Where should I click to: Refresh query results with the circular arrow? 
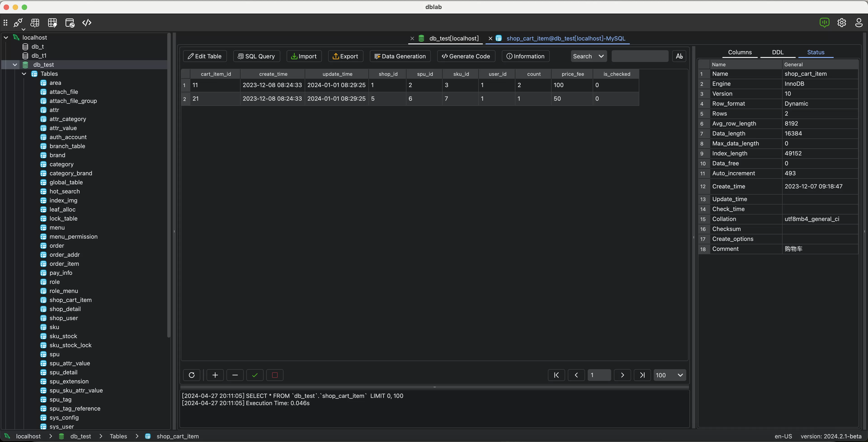click(x=191, y=375)
